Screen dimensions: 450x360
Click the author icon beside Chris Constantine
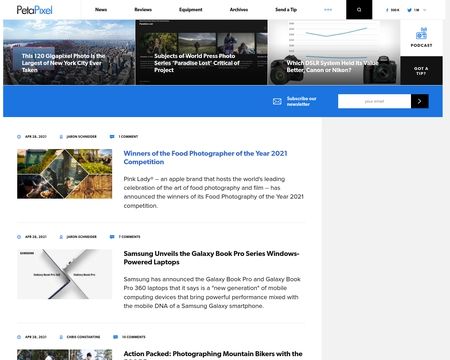(x=61, y=337)
